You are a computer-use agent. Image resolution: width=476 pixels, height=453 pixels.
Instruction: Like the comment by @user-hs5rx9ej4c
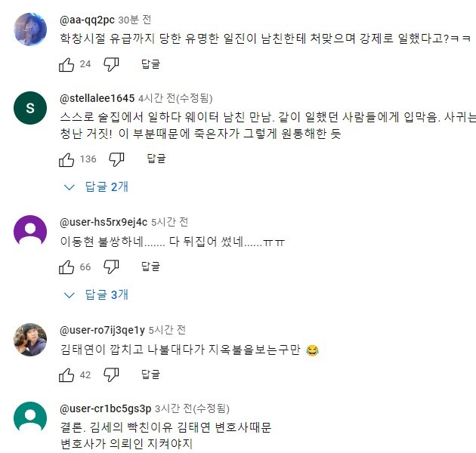coord(66,267)
